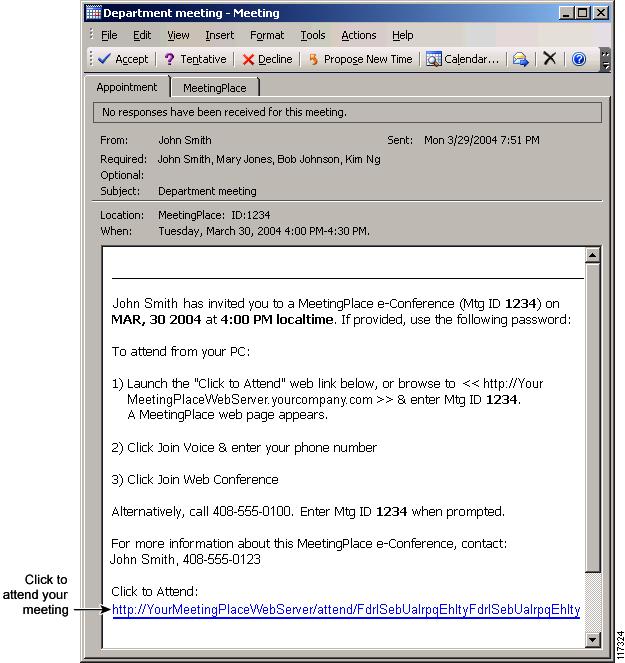Close the Department meeting window
625x663 pixels.
click(600, 13)
